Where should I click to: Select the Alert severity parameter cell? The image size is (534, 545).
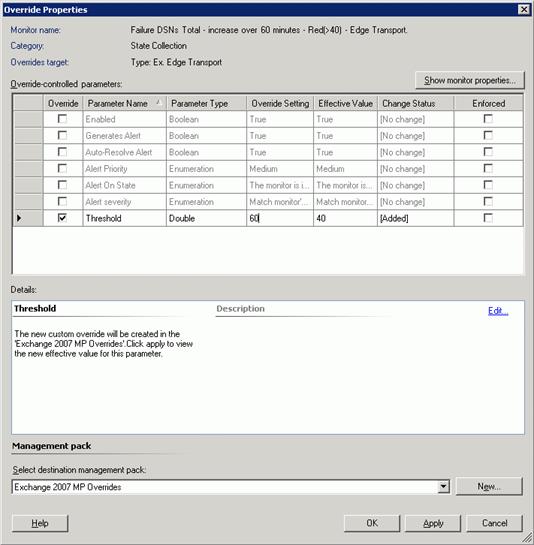(125, 202)
